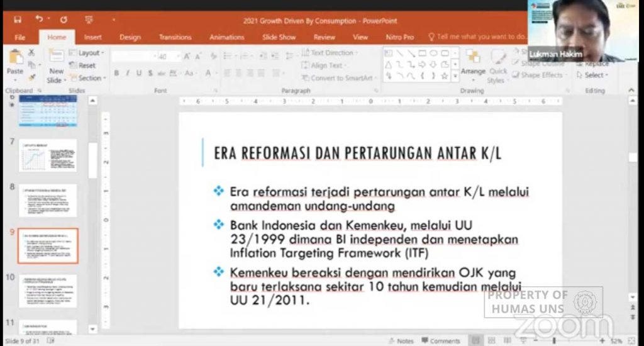Open the font size box showing 40
Image resolution: width=644 pixels, height=346 pixels.
[169, 56]
